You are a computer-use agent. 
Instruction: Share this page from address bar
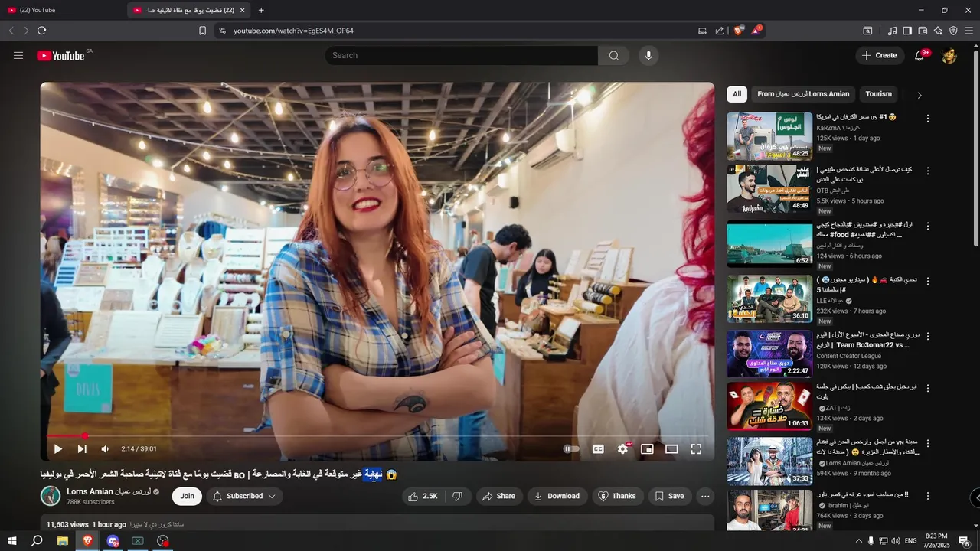[720, 31]
